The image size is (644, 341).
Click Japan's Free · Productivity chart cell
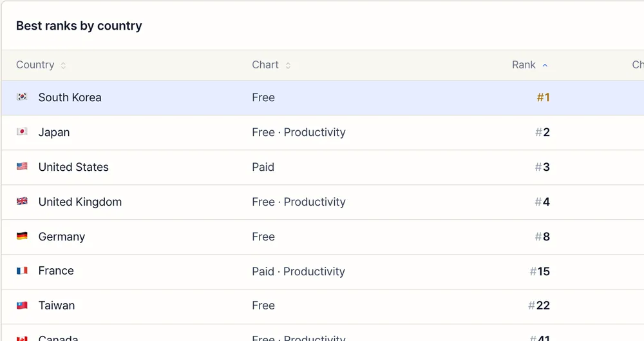[x=299, y=132]
